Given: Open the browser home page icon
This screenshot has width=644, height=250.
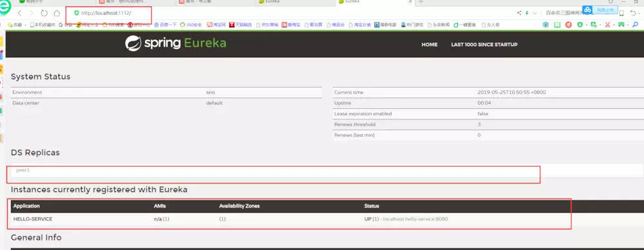Looking at the screenshot, I should pos(57,13).
